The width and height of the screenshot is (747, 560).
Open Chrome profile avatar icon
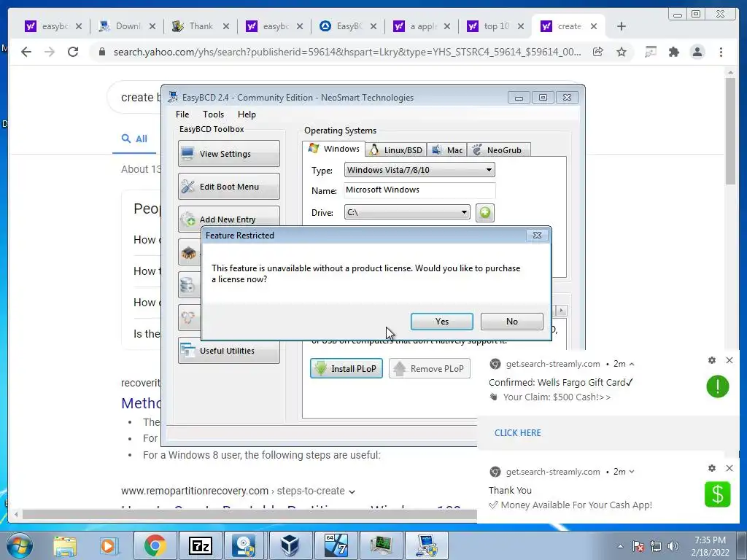[x=697, y=52]
